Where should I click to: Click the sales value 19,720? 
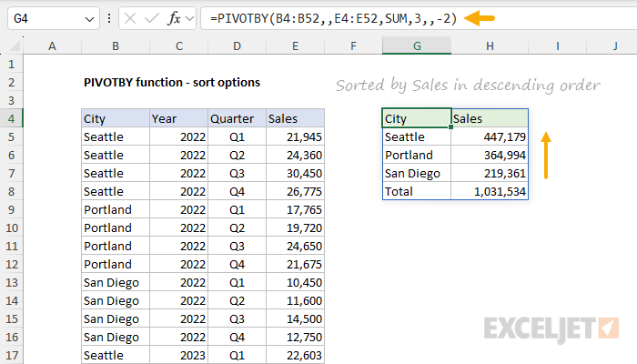coord(295,227)
